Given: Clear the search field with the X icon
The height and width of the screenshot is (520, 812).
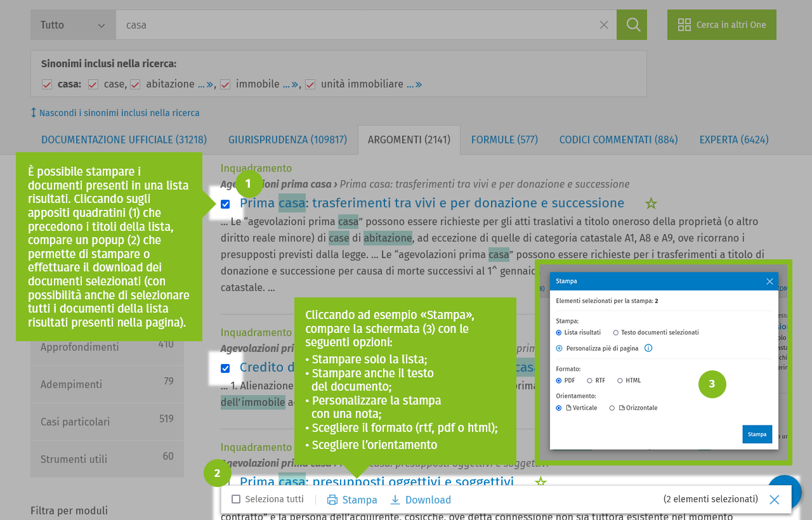Looking at the screenshot, I should point(604,25).
